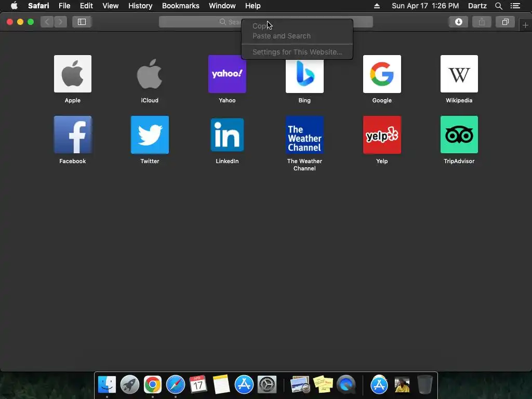The image size is (532, 399).
Task: Choose Copy in the context menu
Action: click(297, 26)
